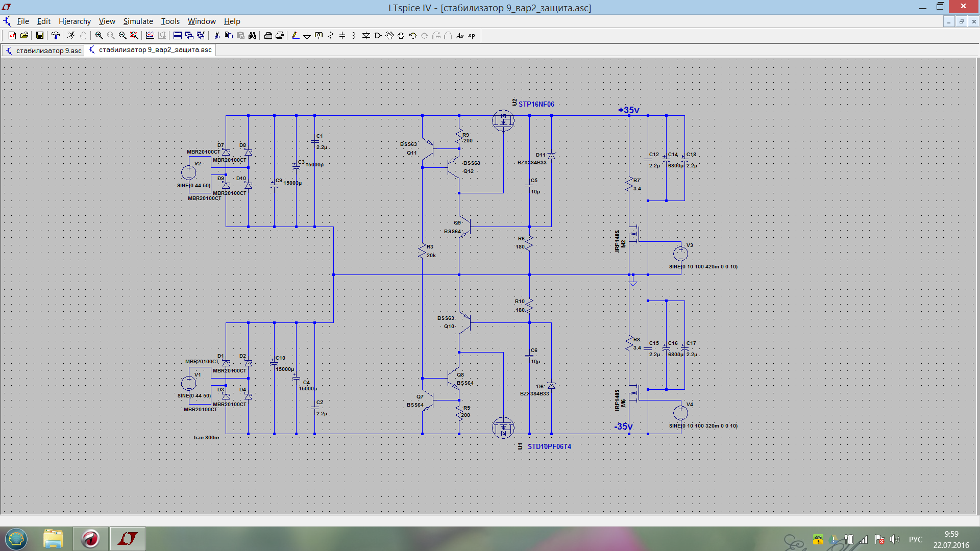This screenshot has width=980, height=551.
Task: Select the SPICE directive .op tool
Action: pyautogui.click(x=472, y=36)
